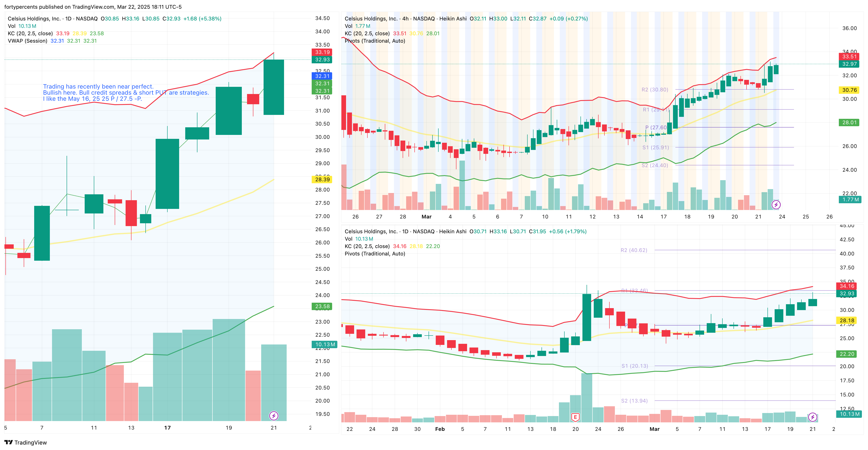Select the yellow 28.39 price label
Viewport: 868px width, 450px height.
coord(322,179)
